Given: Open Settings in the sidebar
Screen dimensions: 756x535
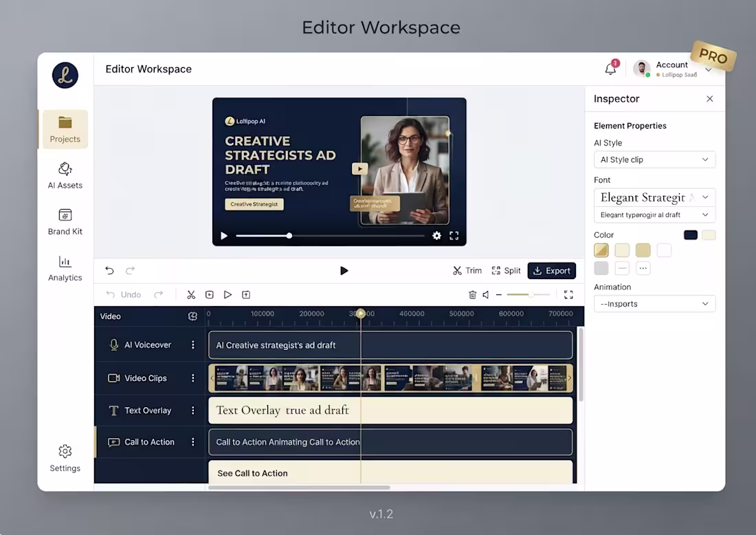Looking at the screenshot, I should point(65,458).
